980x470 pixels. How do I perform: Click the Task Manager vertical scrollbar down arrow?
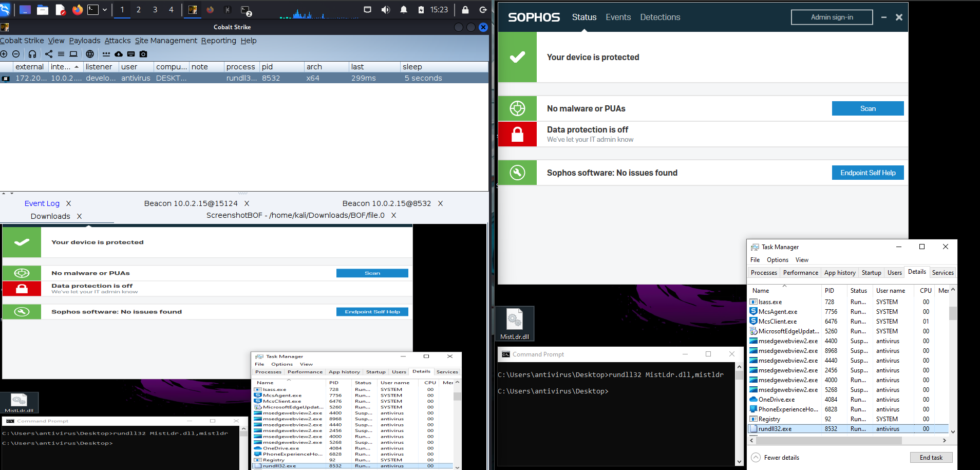coord(953,432)
